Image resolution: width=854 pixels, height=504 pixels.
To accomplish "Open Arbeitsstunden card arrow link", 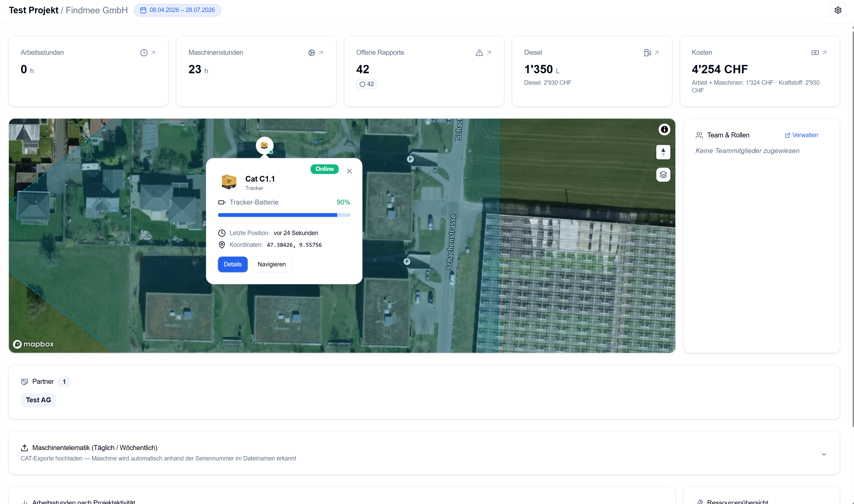I will (x=153, y=53).
